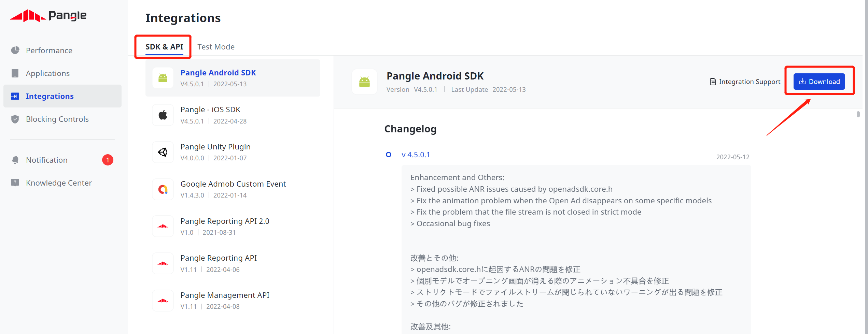
Task: Click the Integrations page title
Action: pyautogui.click(x=183, y=18)
